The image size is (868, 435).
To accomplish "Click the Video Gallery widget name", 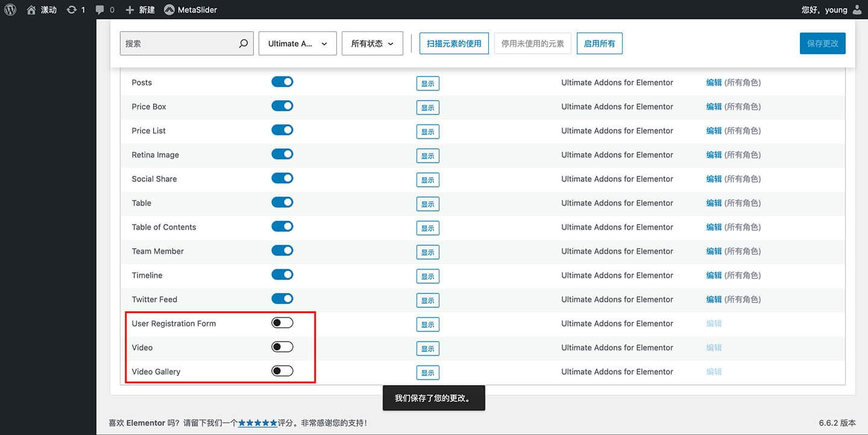I will point(156,372).
